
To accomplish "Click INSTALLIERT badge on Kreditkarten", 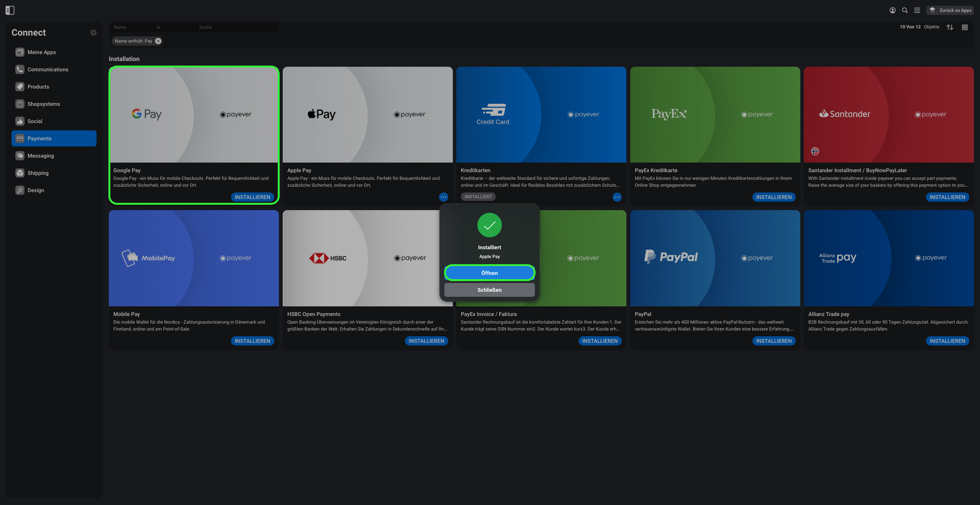I will click(478, 197).
